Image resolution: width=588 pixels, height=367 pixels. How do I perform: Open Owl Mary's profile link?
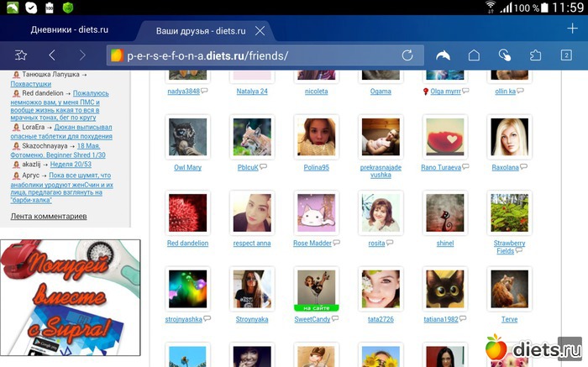187,167
